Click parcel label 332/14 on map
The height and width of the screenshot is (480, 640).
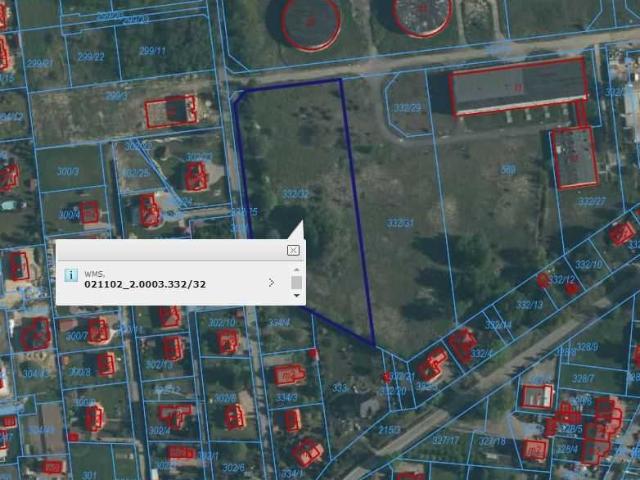pyautogui.click(x=498, y=325)
